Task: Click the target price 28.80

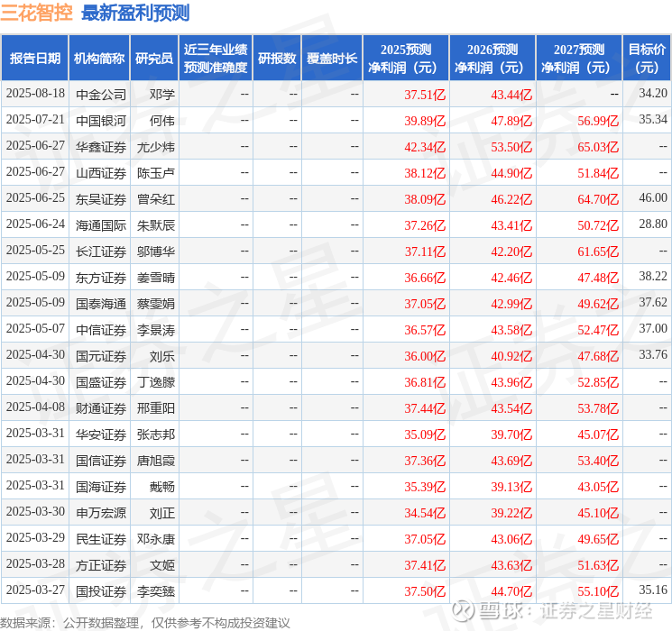Action: (x=653, y=224)
